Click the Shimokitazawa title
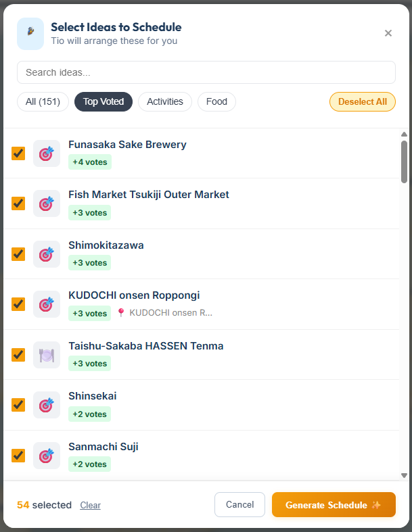The width and height of the screenshot is (412, 532). click(106, 245)
